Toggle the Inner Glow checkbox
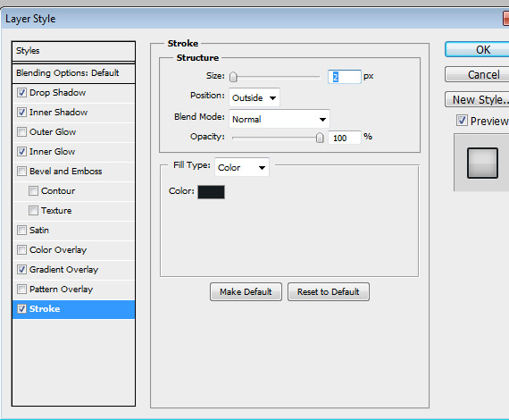The height and width of the screenshot is (420, 509). tap(21, 152)
